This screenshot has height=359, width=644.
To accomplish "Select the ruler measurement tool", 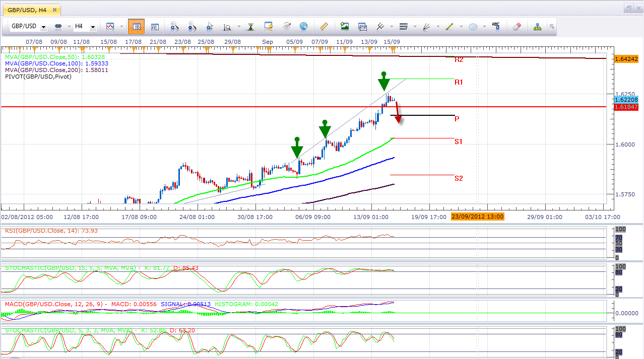I will coord(324,26).
